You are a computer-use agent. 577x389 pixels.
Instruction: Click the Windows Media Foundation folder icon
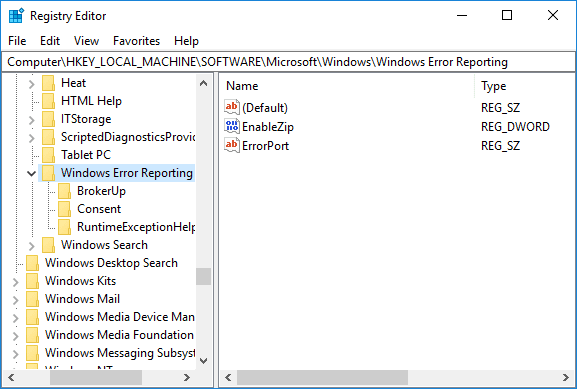[32, 335]
